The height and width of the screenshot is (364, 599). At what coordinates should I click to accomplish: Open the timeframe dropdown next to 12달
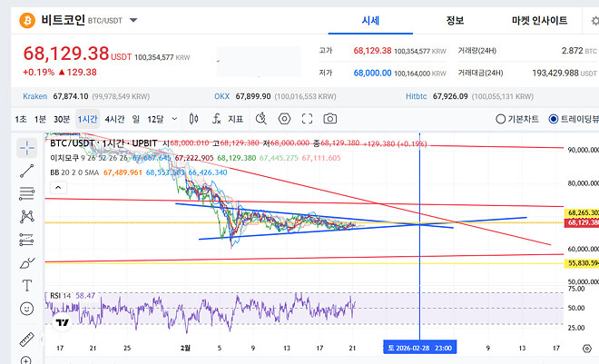click(172, 118)
